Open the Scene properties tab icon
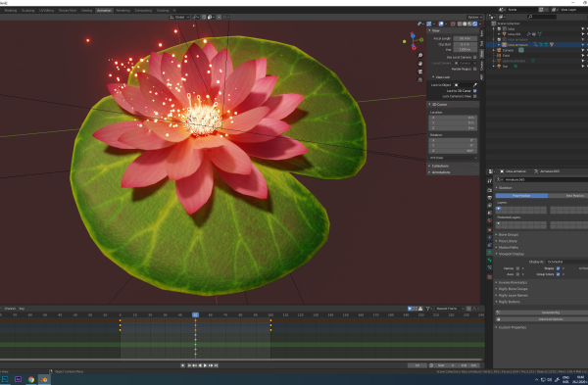This screenshot has width=588, height=385. (489, 213)
